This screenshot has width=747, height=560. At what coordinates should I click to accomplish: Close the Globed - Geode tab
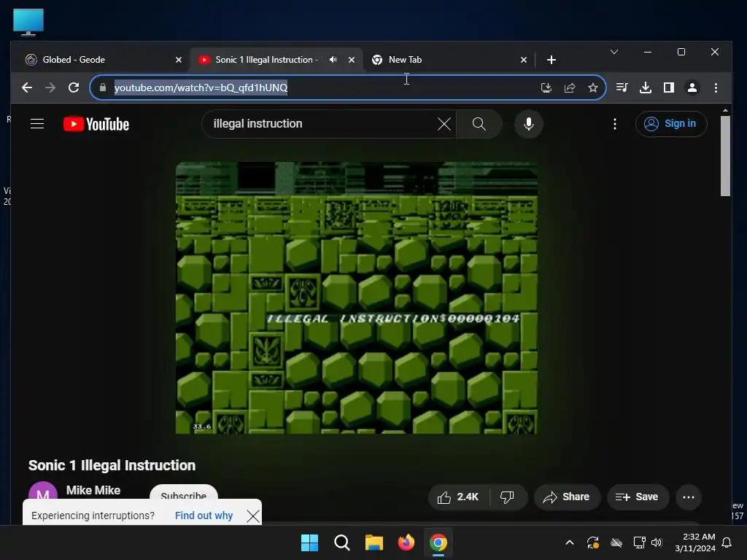[179, 60]
